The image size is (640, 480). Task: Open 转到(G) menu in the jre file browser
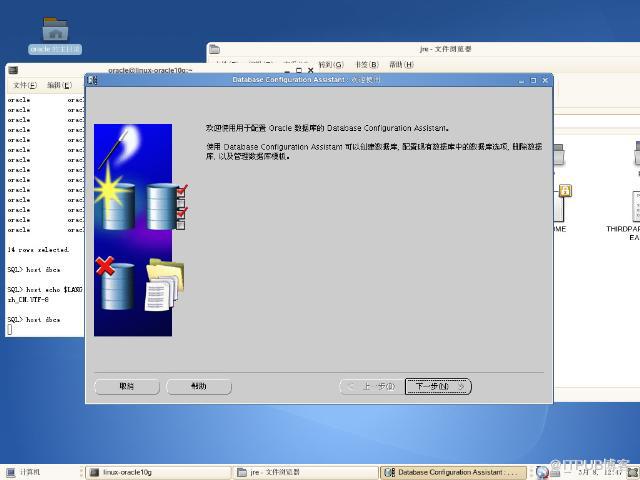coord(331,64)
